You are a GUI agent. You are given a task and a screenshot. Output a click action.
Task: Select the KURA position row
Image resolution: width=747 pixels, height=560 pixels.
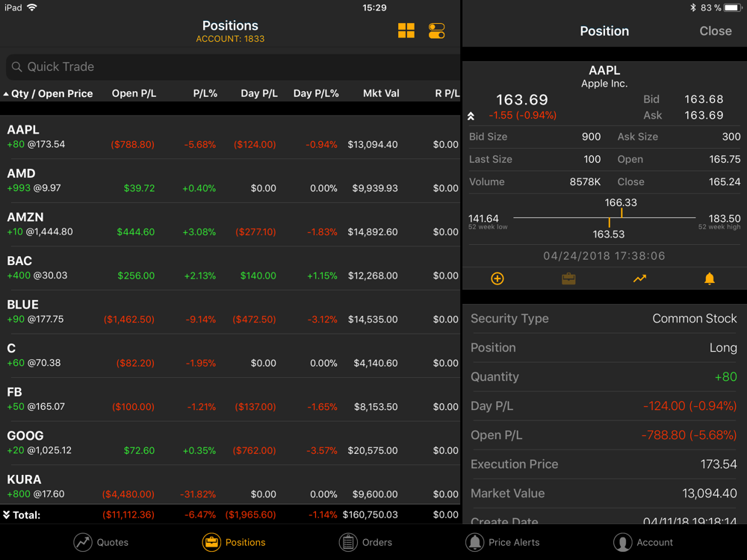tap(230, 486)
